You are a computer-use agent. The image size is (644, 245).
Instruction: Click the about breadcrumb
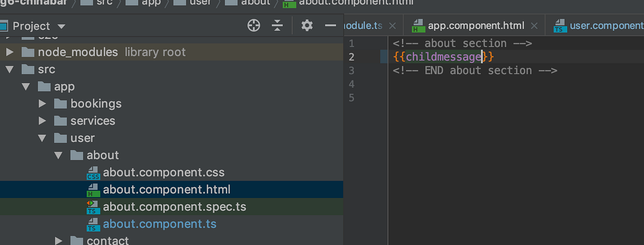click(256, 2)
